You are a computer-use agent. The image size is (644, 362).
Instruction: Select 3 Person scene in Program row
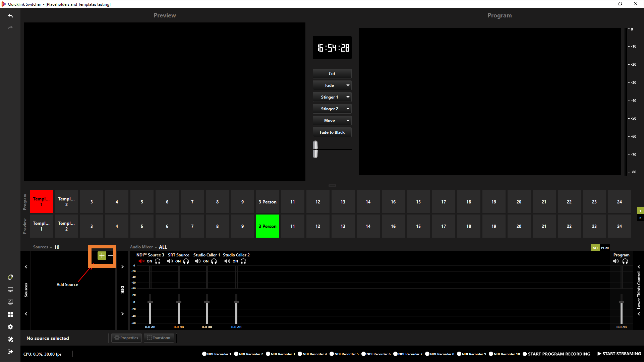268,202
